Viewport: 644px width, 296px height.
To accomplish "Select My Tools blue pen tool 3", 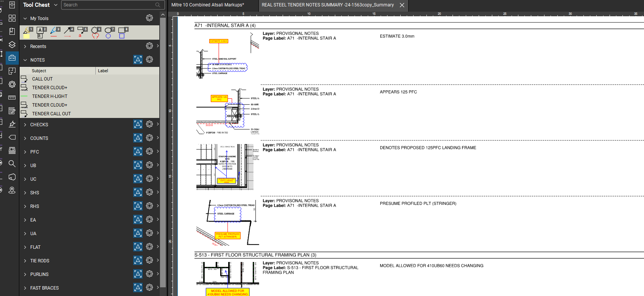I will [55, 33].
